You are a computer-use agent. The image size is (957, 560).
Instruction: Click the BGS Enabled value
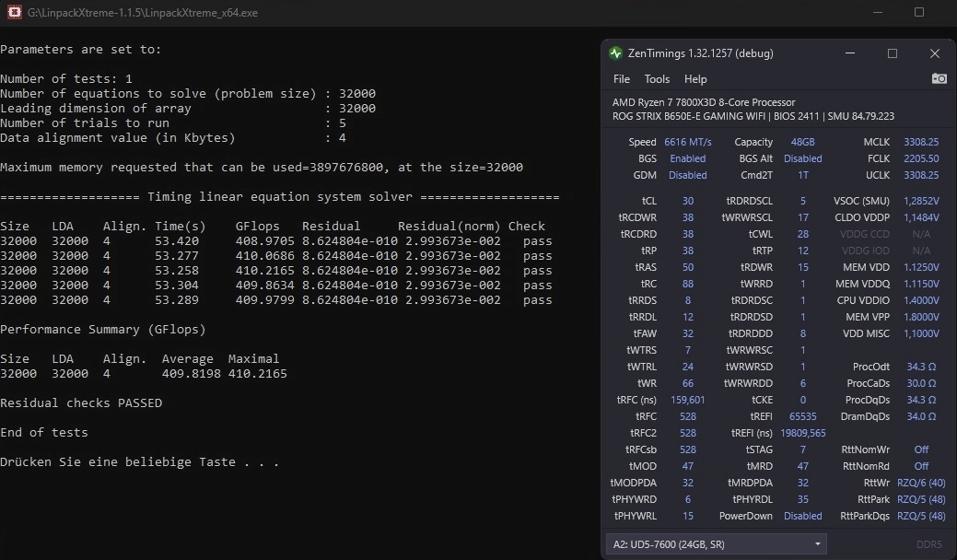click(x=688, y=158)
